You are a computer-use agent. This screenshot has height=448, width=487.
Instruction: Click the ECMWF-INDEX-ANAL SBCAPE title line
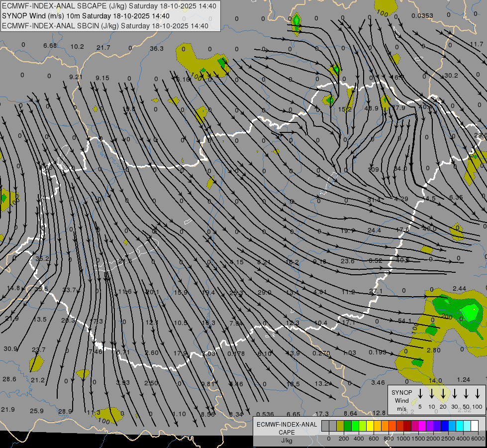coord(109,6)
